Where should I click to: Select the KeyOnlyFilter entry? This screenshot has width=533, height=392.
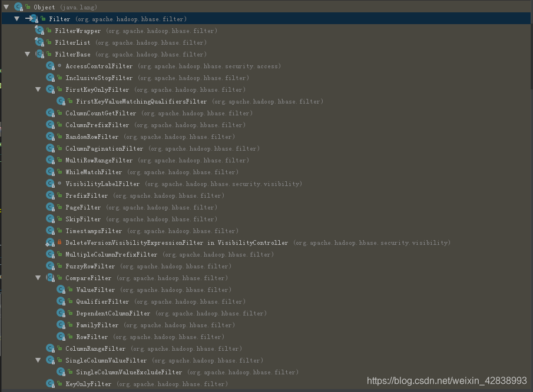147,384
